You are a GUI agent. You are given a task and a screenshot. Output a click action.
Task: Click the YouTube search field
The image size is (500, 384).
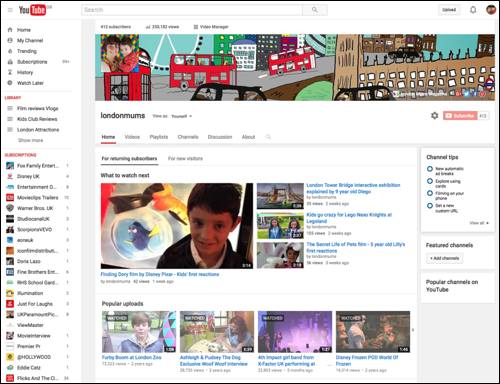[192, 10]
